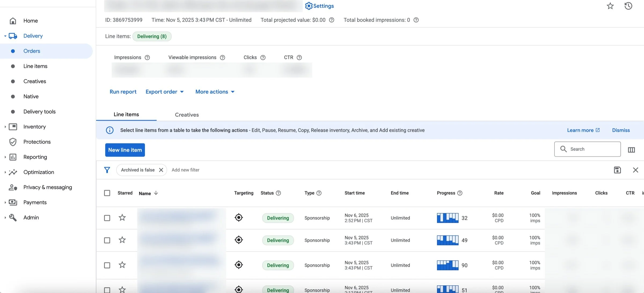This screenshot has width=644, height=293.
Task: Click help icon next to Type column
Action: tap(319, 193)
